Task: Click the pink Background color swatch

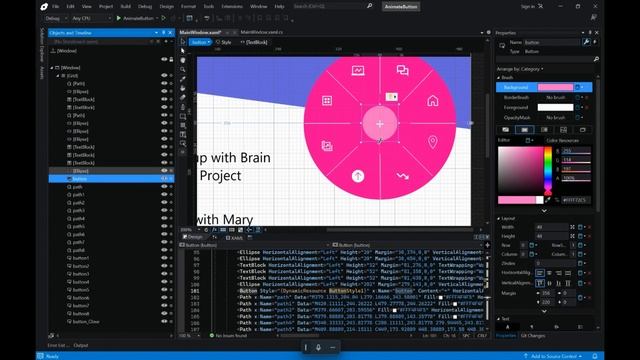Action: (555, 87)
